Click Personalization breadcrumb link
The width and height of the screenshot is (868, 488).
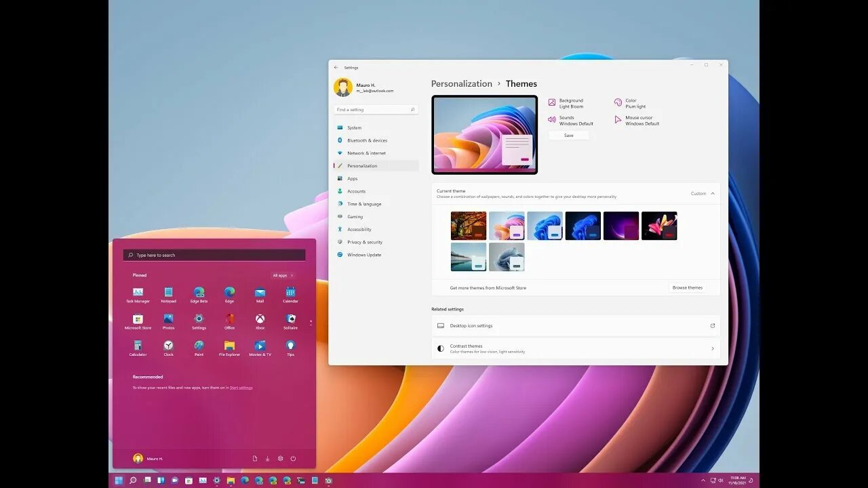[462, 83]
